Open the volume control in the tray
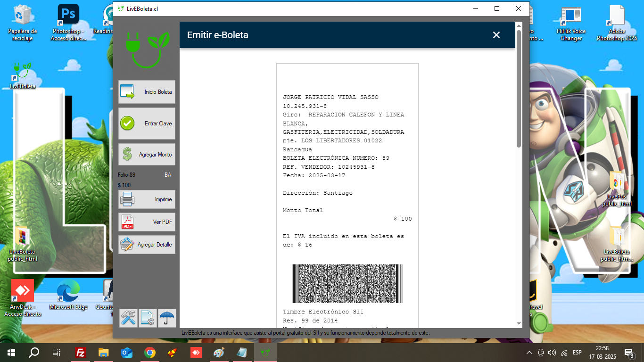Image resolution: width=644 pixels, height=362 pixels. [552, 353]
